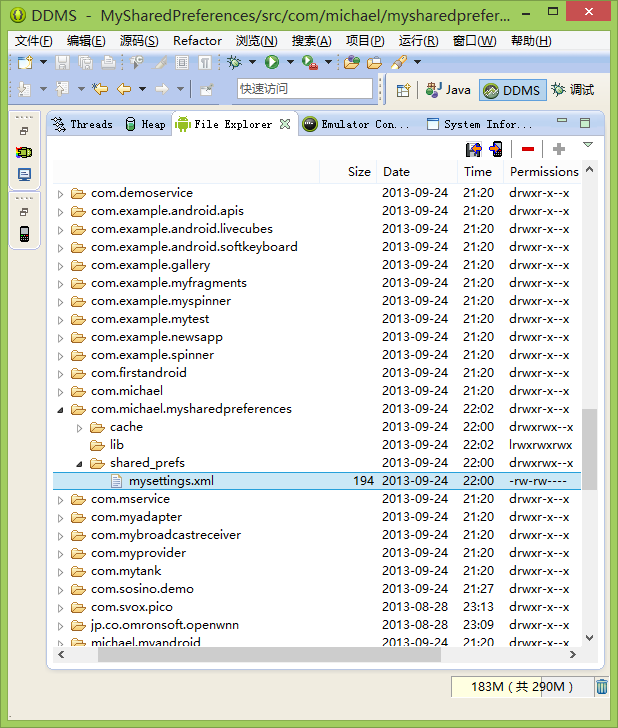The width and height of the screenshot is (618, 728).
Task: Click the Back navigation arrow
Action: pos(124,89)
